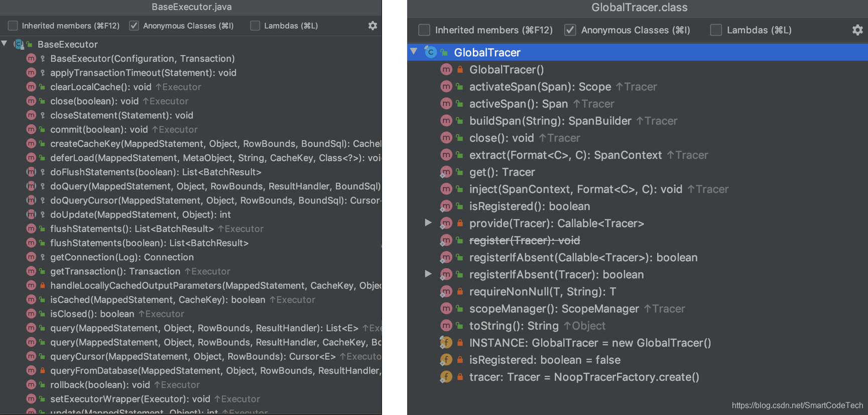Click method icon beside buildSpan(String)
This screenshot has height=415, width=868.
[446, 121]
